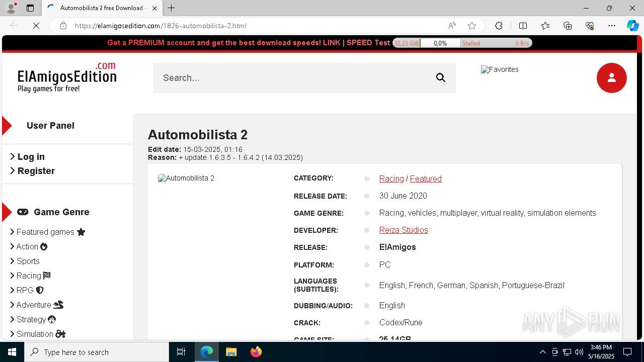Click the red user account circle icon
This screenshot has height=362, width=644.
coord(612,78)
